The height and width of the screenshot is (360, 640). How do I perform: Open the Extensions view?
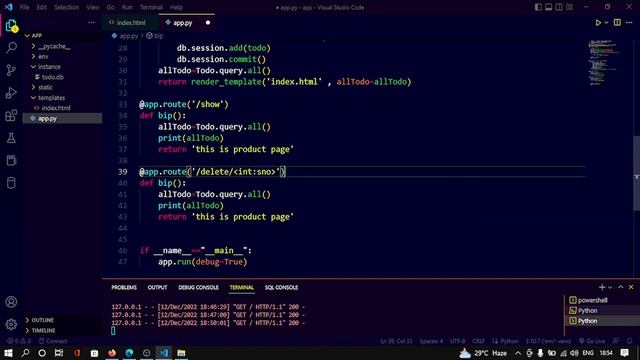[x=11, y=116]
